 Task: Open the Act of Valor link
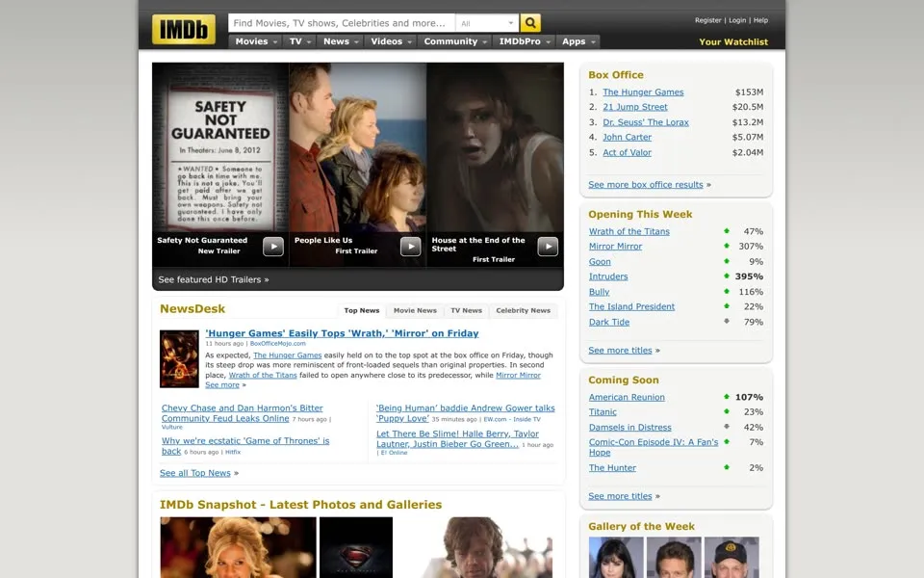(627, 152)
